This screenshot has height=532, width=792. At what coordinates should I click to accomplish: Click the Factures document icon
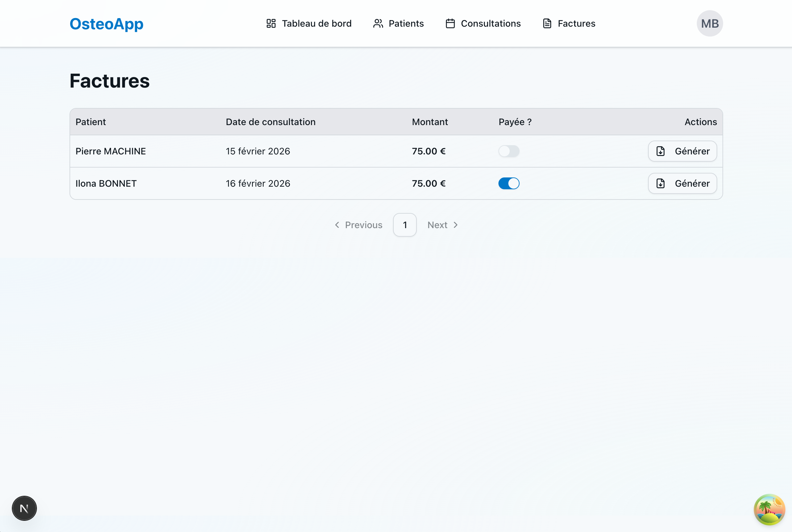coord(547,23)
